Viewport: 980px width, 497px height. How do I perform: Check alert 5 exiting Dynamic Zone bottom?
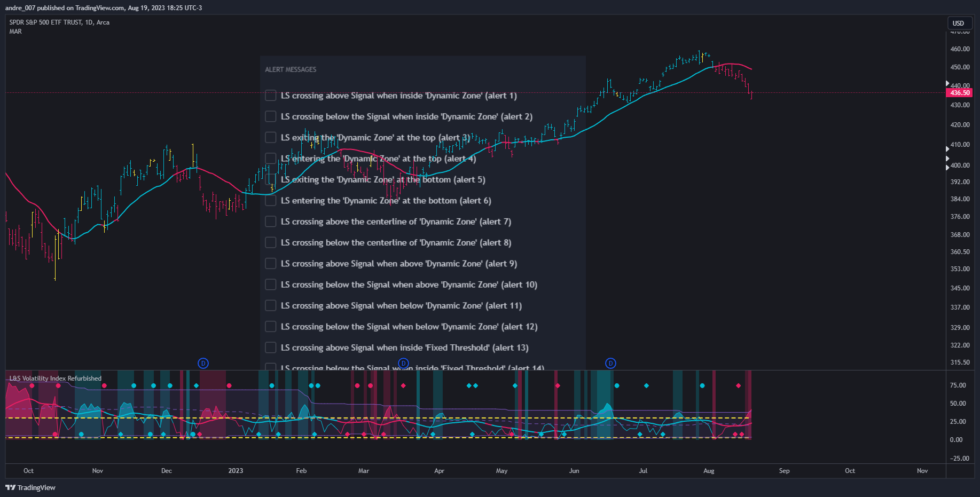coord(271,179)
